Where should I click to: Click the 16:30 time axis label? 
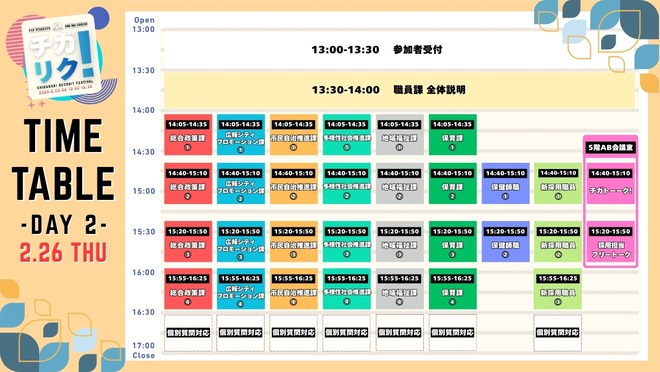tap(144, 312)
